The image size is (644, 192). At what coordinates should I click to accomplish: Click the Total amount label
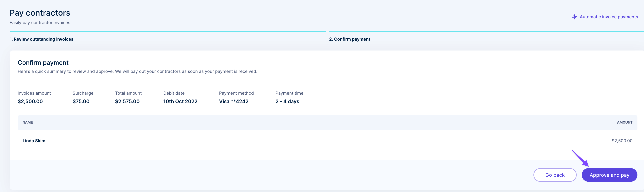[128, 93]
